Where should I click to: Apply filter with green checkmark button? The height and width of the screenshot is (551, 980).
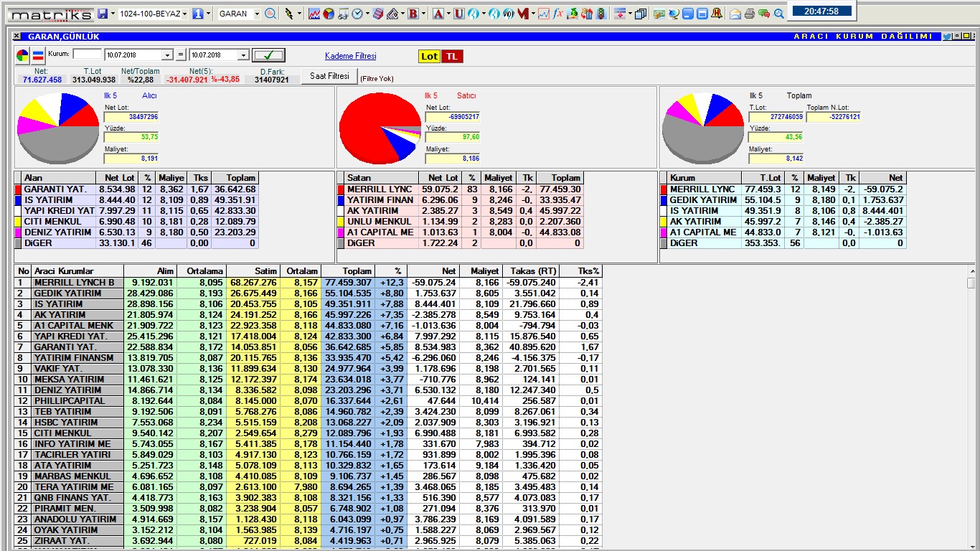[268, 55]
